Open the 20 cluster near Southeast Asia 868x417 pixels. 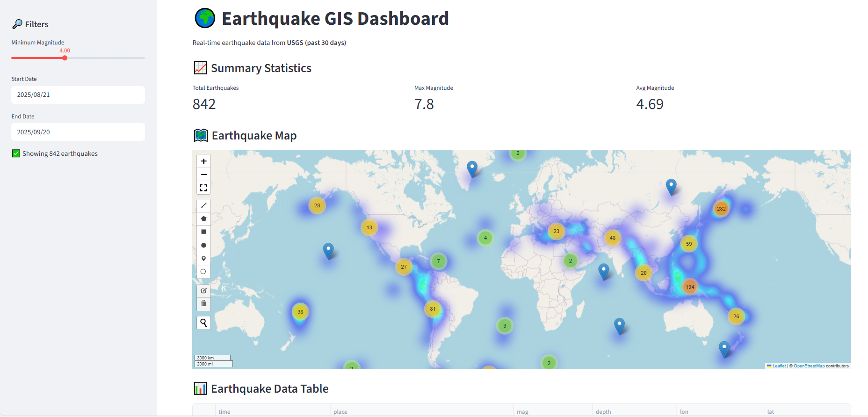(x=644, y=273)
